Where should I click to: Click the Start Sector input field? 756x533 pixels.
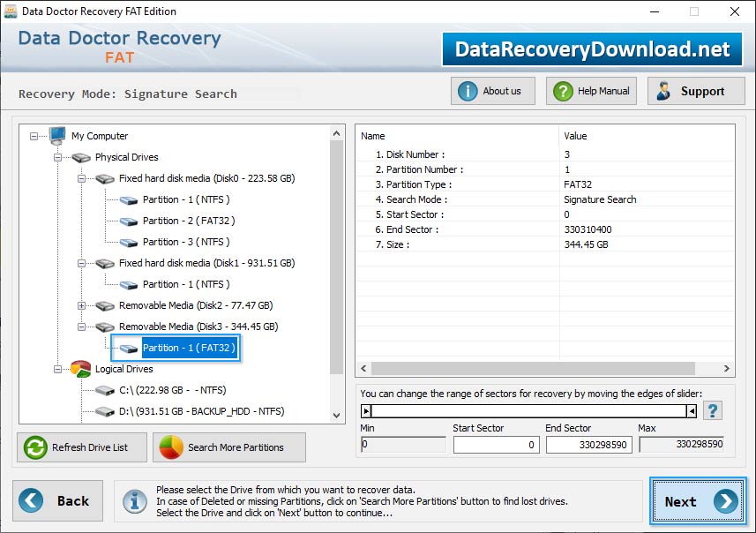click(x=496, y=445)
